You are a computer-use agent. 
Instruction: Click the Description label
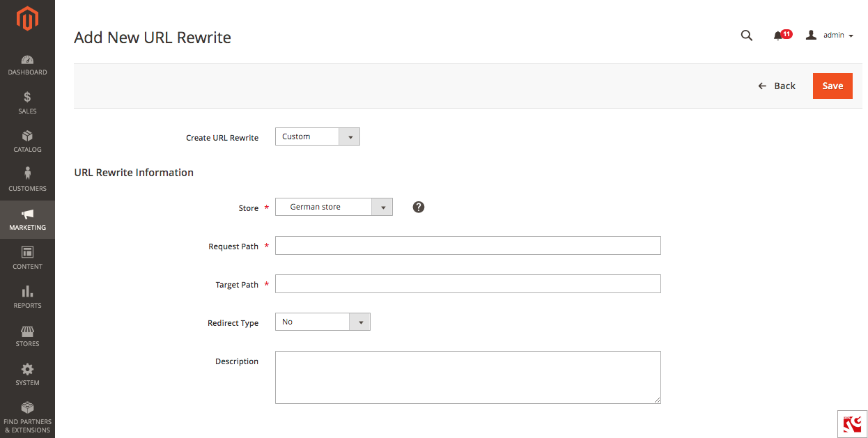237,361
